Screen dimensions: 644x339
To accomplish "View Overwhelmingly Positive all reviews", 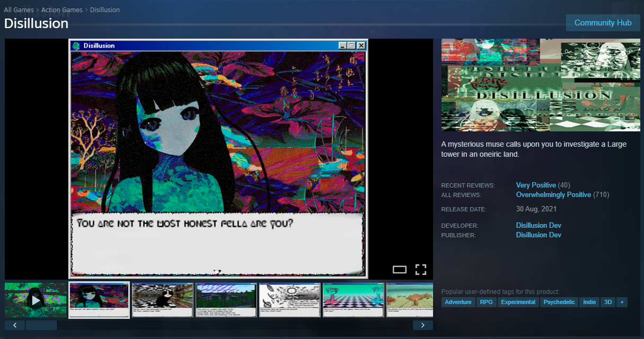I will tap(553, 195).
